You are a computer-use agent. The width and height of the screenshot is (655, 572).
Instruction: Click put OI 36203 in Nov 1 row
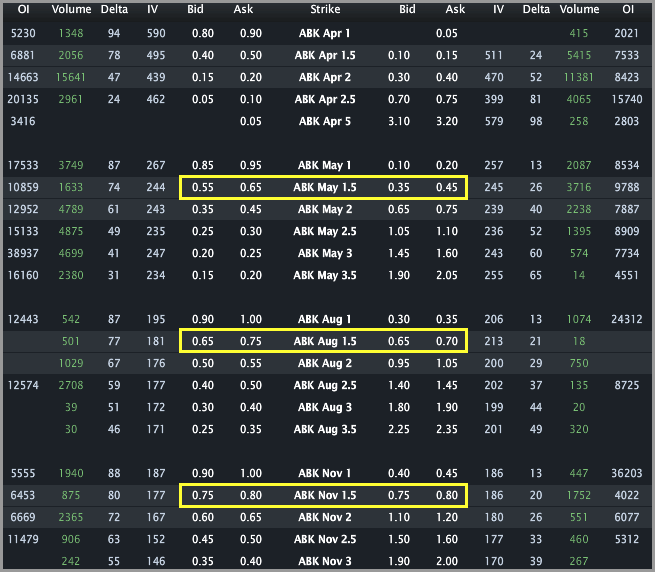tap(627, 473)
